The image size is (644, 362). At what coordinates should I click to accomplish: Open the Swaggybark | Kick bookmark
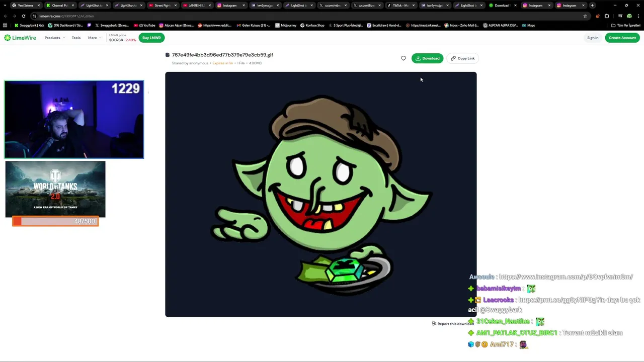(29, 25)
